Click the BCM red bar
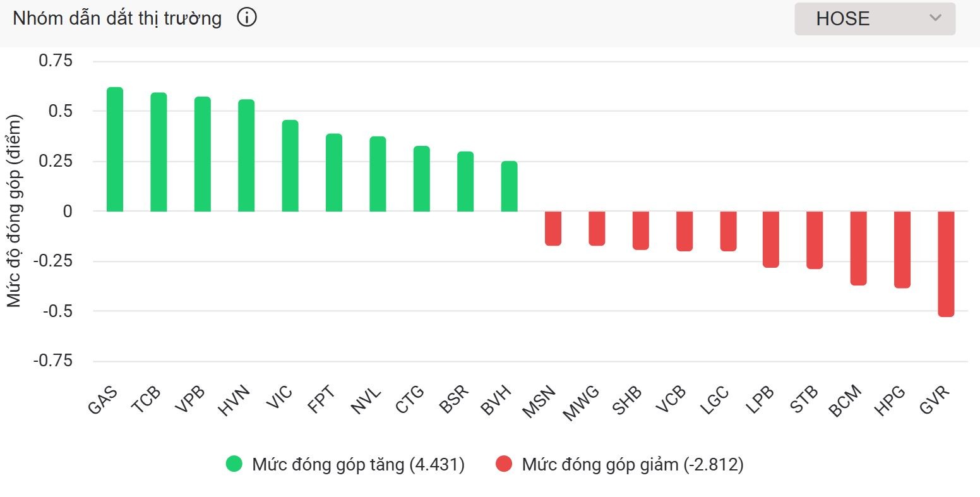 pyautogui.click(x=858, y=248)
